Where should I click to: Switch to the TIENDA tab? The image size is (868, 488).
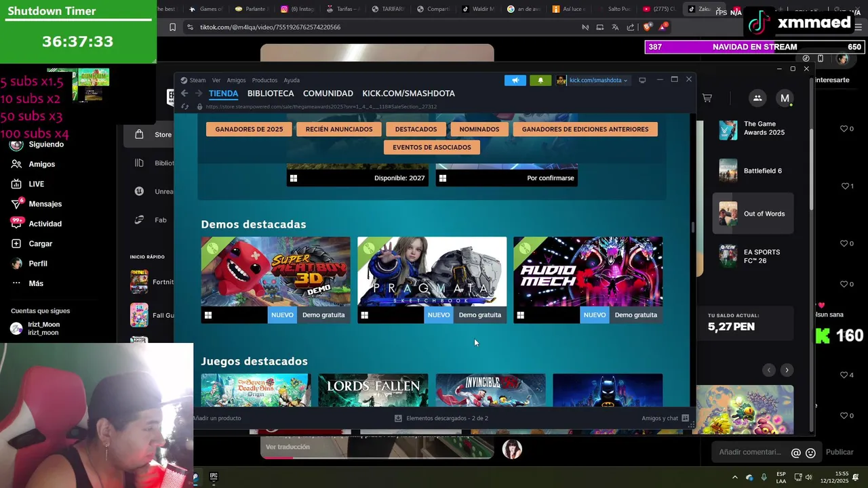tap(223, 94)
